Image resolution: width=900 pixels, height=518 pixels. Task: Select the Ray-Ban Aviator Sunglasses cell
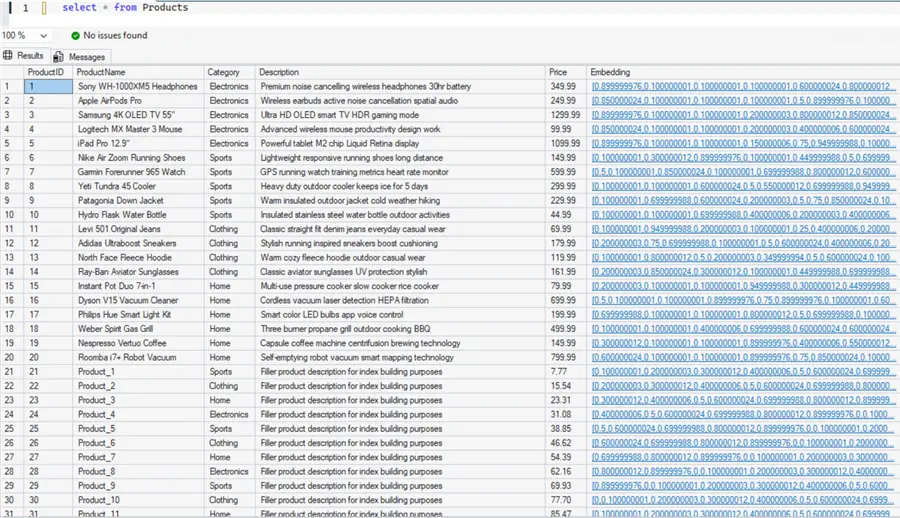pos(138,272)
